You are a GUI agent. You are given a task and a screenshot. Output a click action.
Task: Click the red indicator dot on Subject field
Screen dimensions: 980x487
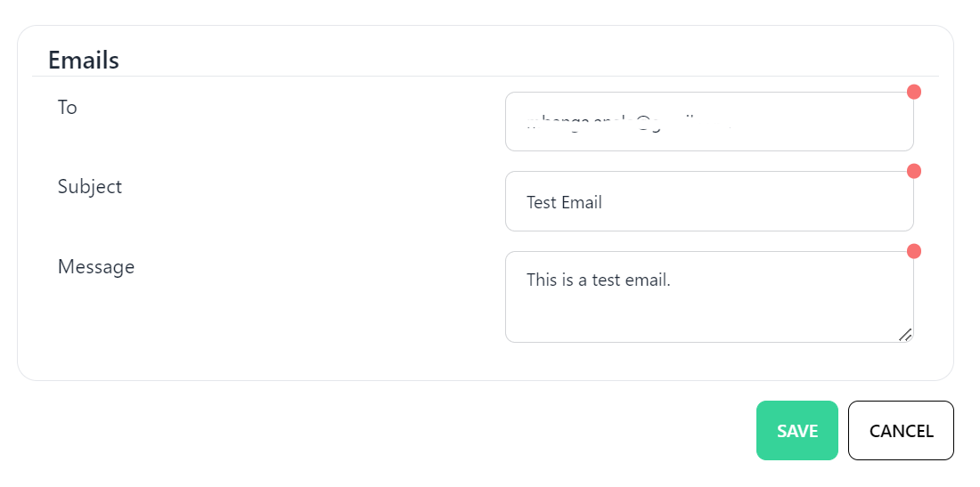pos(913,171)
